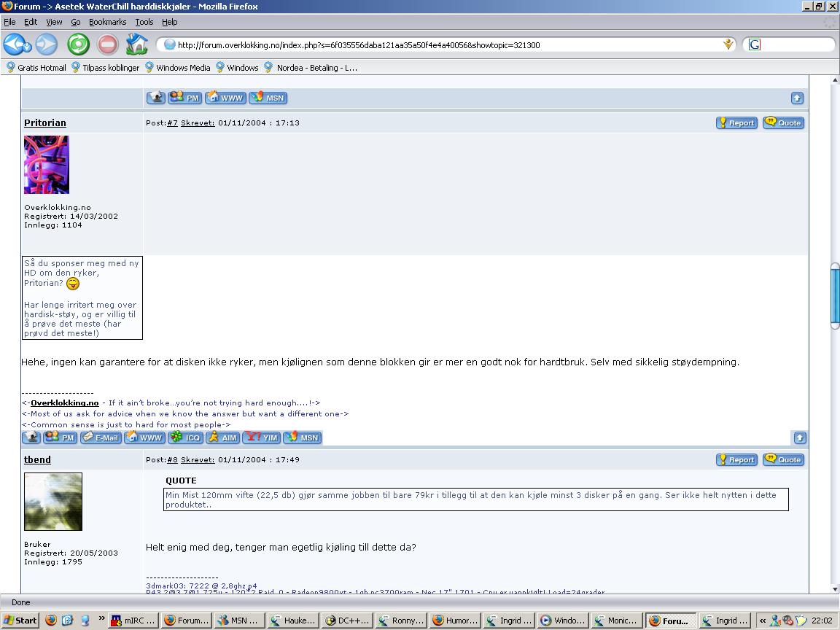This screenshot has width=840, height=630.
Task: Click Pritorian's avatar image
Action: tap(47, 165)
